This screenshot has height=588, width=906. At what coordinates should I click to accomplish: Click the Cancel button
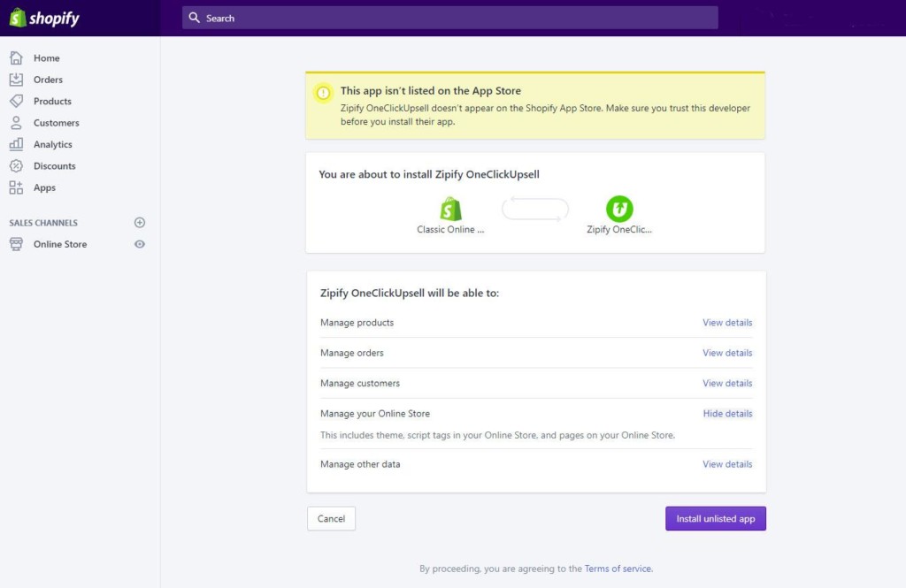point(331,519)
